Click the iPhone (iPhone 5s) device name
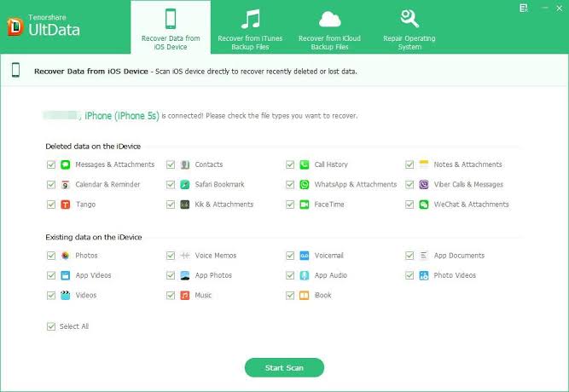Image resolution: width=569 pixels, height=392 pixels. tap(122, 116)
